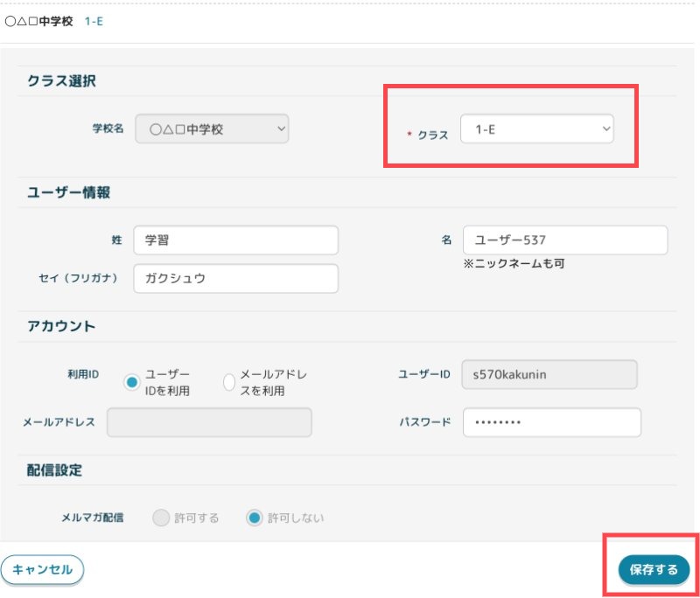The image size is (700, 598).
Task: Click the アカウント section heading
Action: coord(61,326)
